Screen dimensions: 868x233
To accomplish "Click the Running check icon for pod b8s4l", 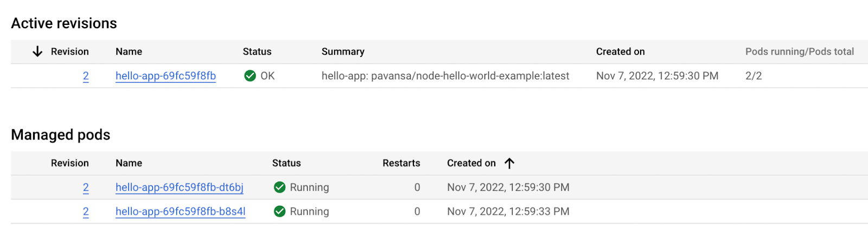I will click(x=280, y=211).
